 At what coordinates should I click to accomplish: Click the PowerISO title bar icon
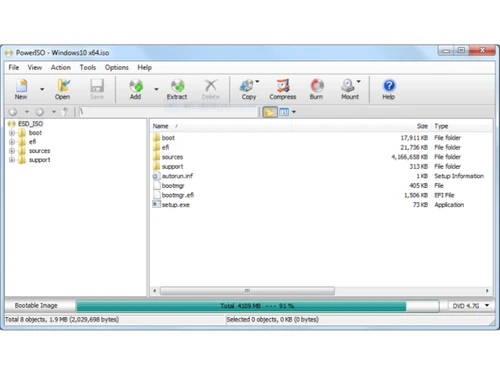tap(9, 53)
